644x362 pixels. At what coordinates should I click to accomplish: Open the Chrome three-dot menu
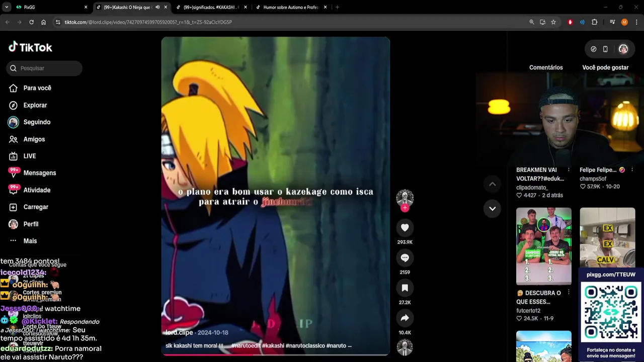tap(636, 22)
